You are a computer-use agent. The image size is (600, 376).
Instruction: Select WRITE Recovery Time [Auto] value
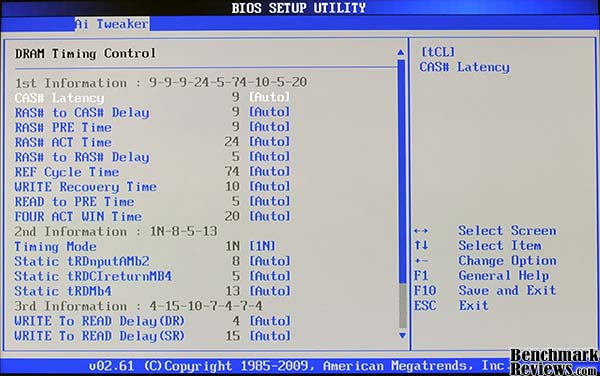point(269,187)
